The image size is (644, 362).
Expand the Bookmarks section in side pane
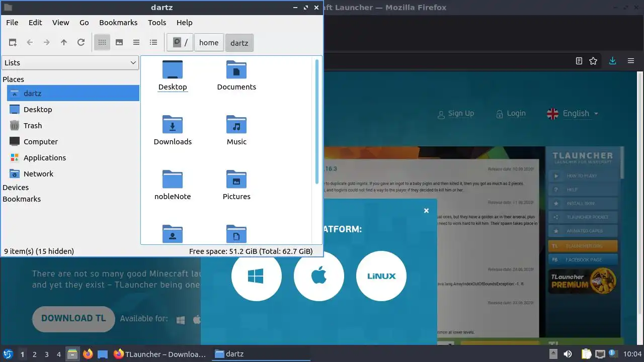pyautogui.click(x=22, y=199)
